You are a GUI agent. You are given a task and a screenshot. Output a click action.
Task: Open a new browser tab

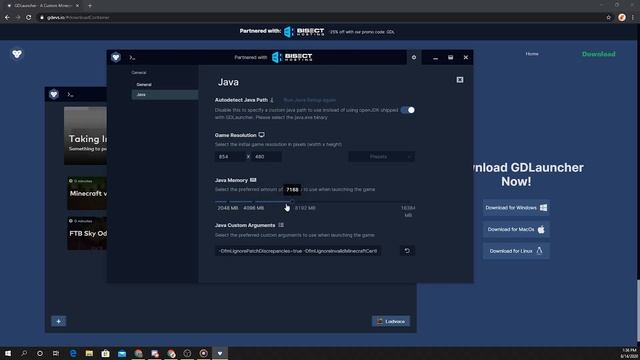[90, 6]
